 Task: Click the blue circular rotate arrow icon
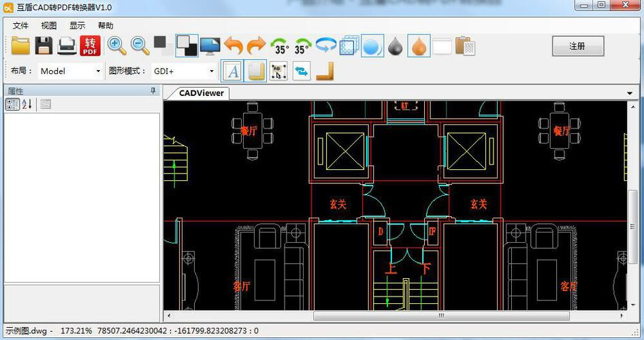(x=326, y=45)
